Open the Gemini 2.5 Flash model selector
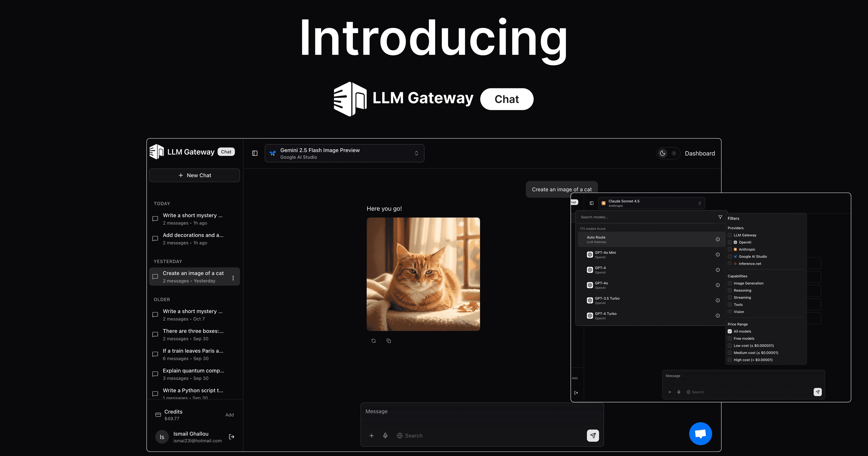This screenshot has width=868, height=456. click(x=344, y=153)
